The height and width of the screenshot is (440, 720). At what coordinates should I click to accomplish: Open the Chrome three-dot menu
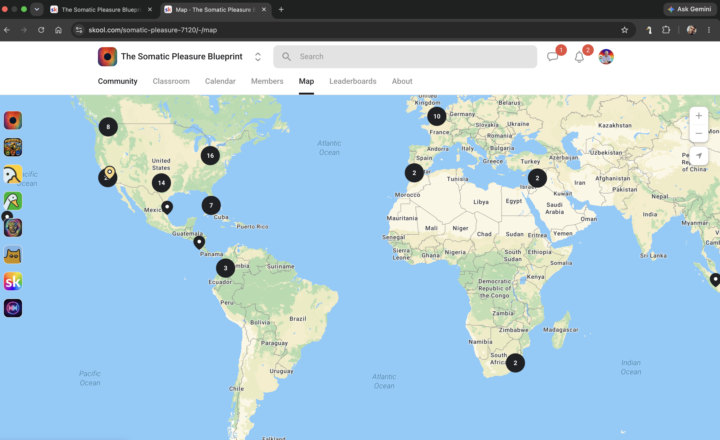709,30
